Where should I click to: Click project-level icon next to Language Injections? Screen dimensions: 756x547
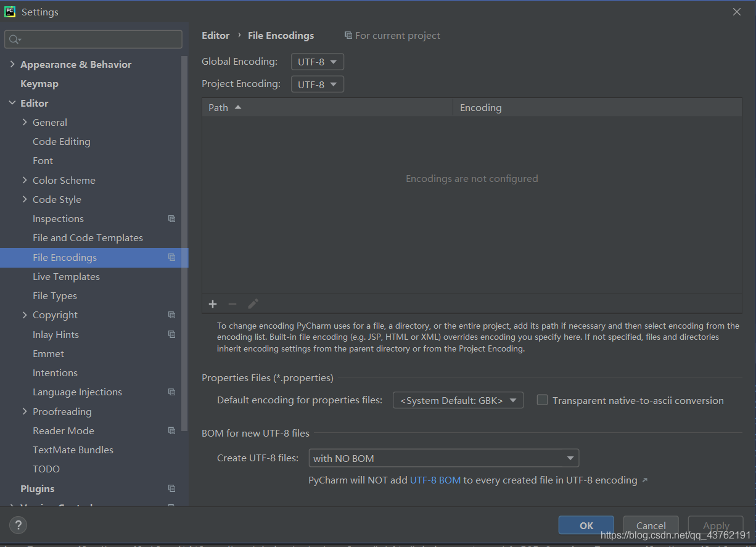coord(172,392)
